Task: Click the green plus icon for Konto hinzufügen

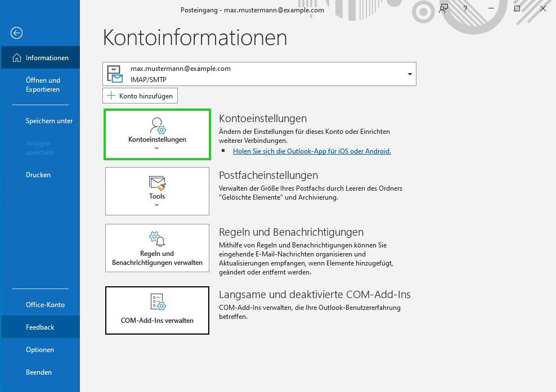Action: (111, 96)
